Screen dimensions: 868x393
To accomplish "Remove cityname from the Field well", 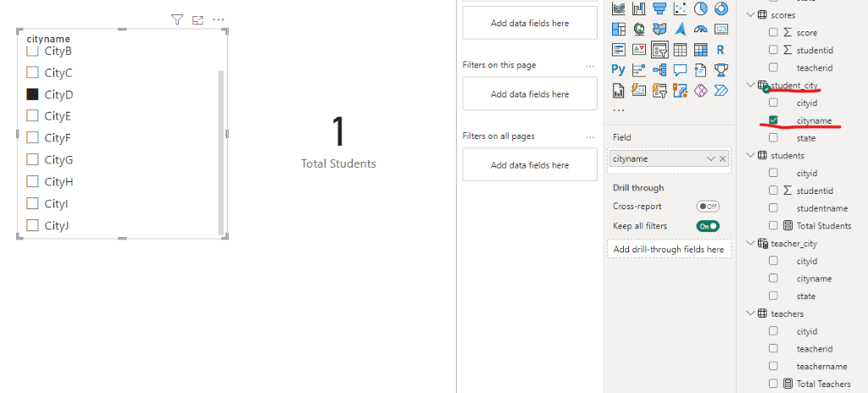I will click(x=722, y=159).
